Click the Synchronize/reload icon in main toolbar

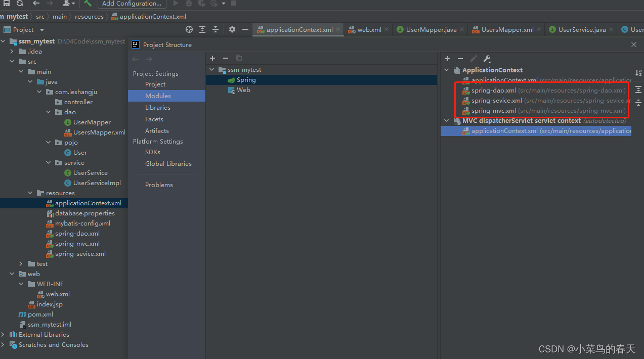point(20,3)
